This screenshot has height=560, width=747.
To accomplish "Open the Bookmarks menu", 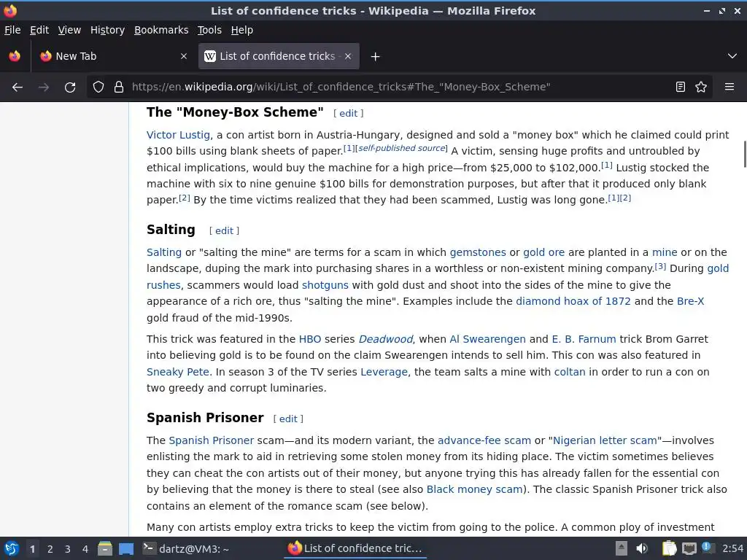I will coord(161,30).
